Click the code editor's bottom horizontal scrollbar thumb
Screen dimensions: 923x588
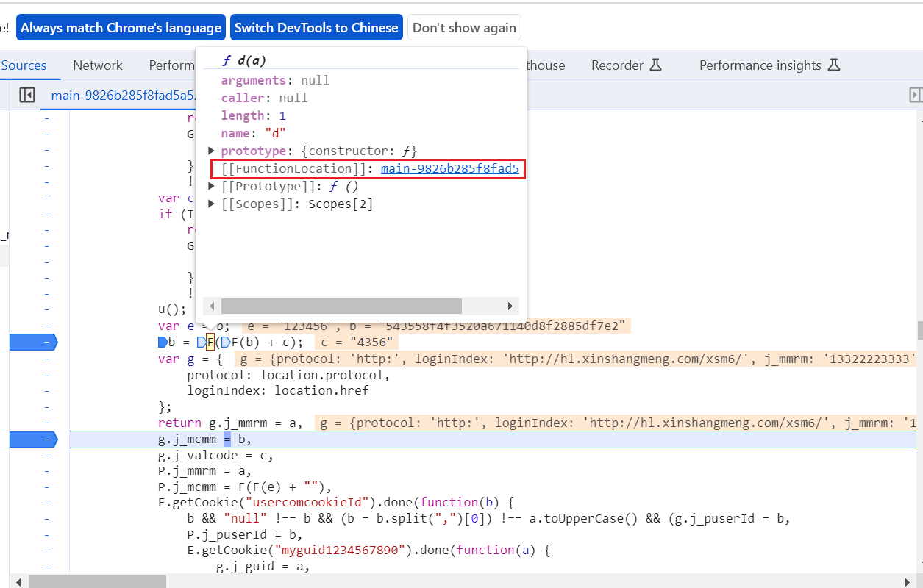[97, 581]
